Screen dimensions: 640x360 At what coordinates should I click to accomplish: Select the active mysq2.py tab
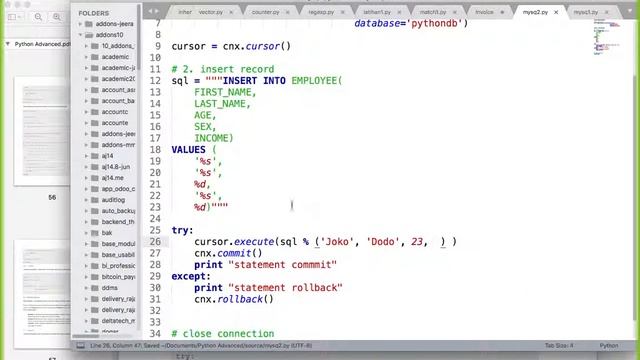pyautogui.click(x=535, y=12)
